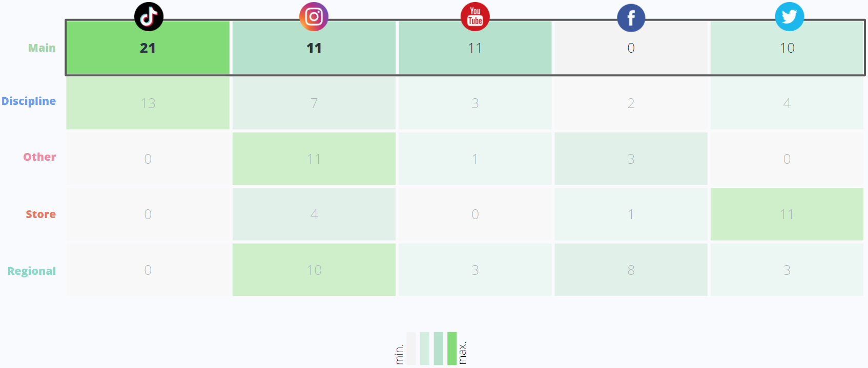
Task: Click the YouTube icon column header
Action: tap(475, 16)
